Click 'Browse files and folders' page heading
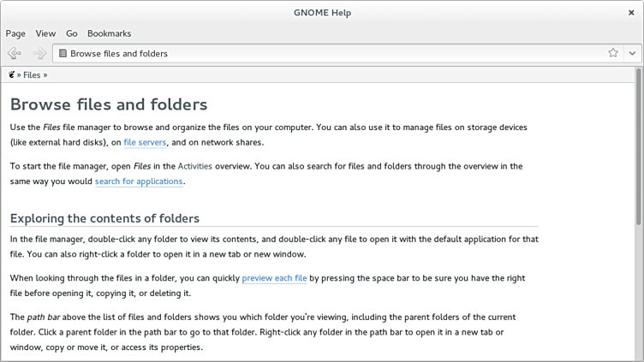This screenshot has height=362, width=644. coord(109,104)
